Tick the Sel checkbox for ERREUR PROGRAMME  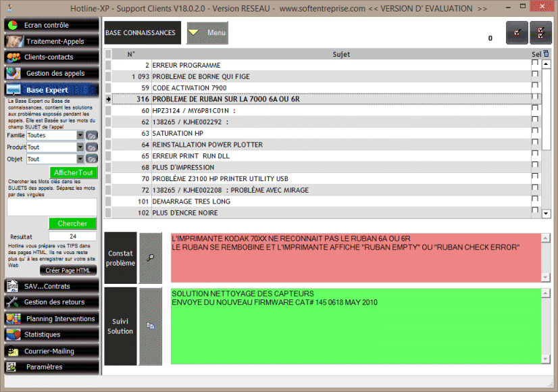click(535, 64)
